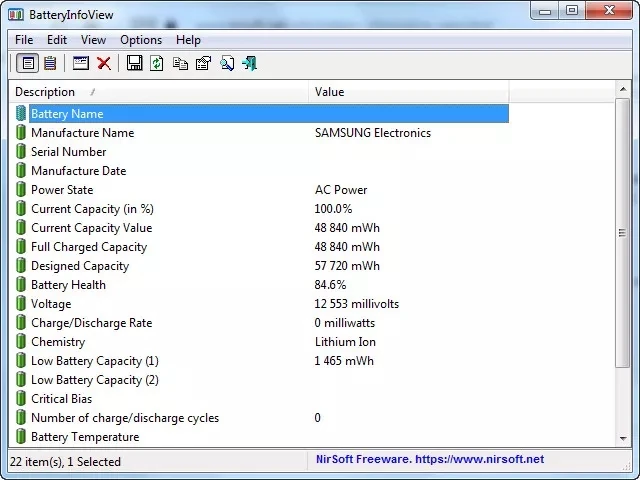Screen dimensions: 640x480
Task: Click battery icon beside Battery Name
Action: (x=21, y=113)
